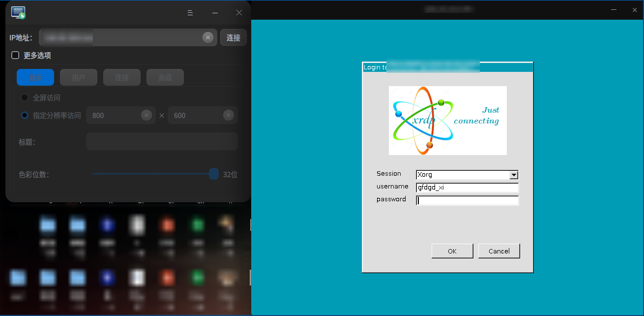Screen dimensions: 644x316
Task: Open the hamburger menu in the title bar
Action: point(190,13)
